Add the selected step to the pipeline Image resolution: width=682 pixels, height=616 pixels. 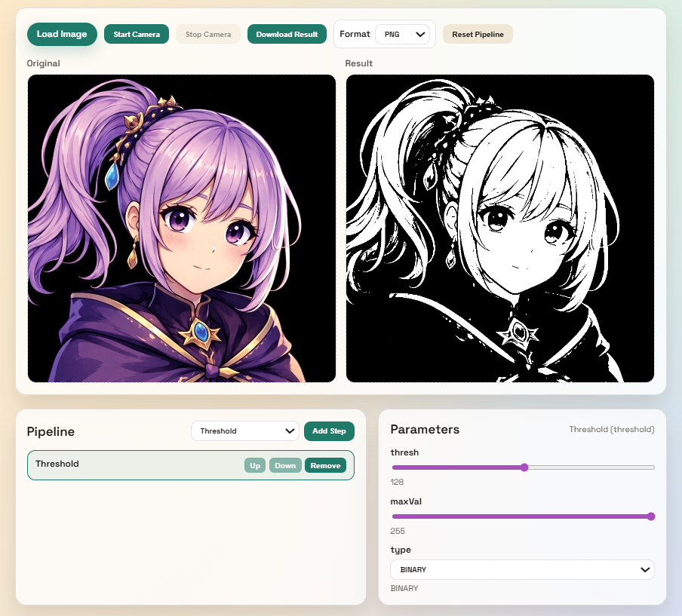pos(329,431)
